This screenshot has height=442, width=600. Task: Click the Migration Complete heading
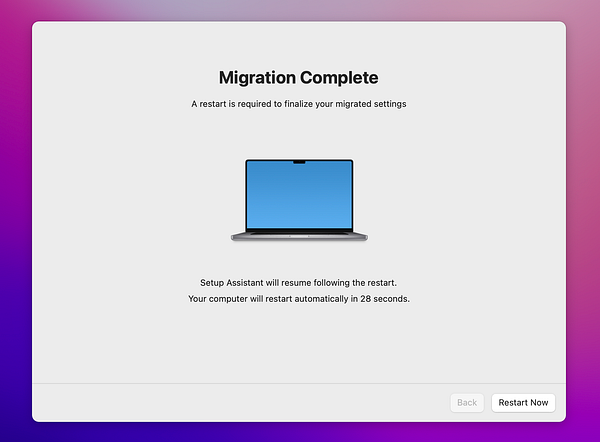tap(298, 78)
